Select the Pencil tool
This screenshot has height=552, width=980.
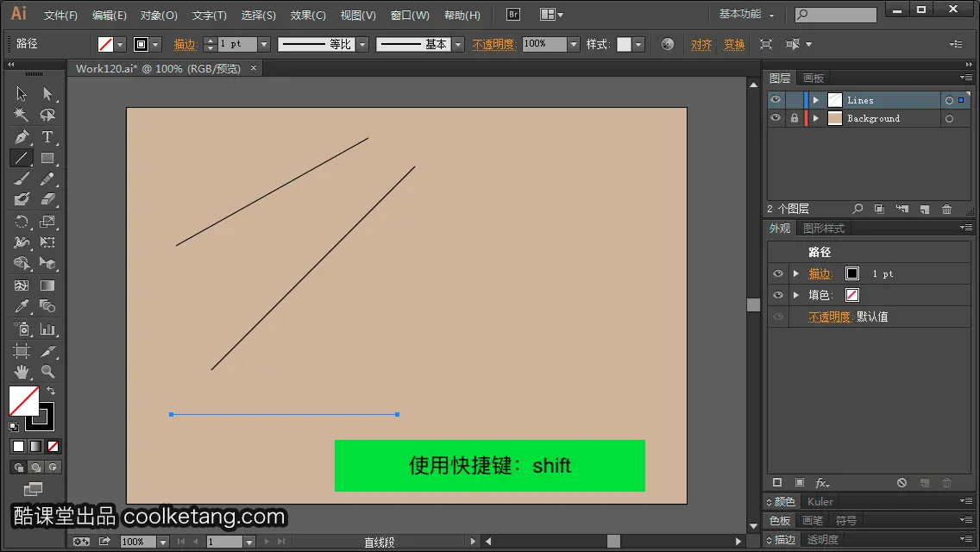(x=47, y=179)
